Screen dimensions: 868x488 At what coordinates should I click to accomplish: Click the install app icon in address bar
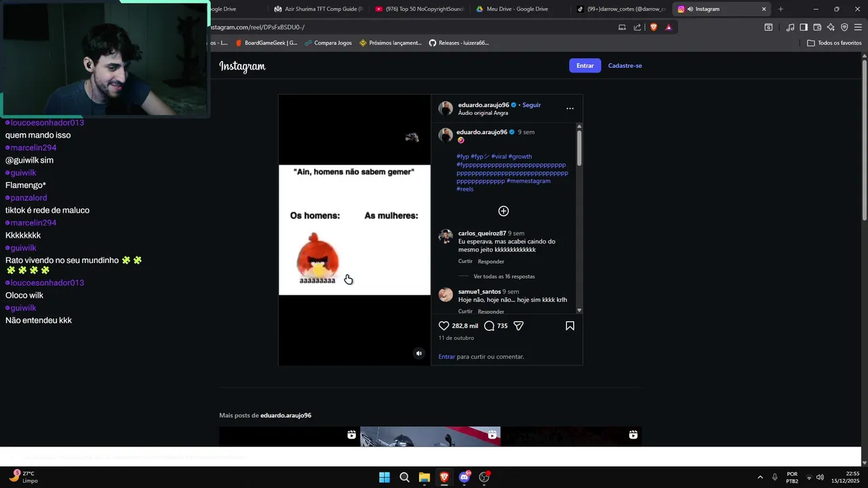622,27
